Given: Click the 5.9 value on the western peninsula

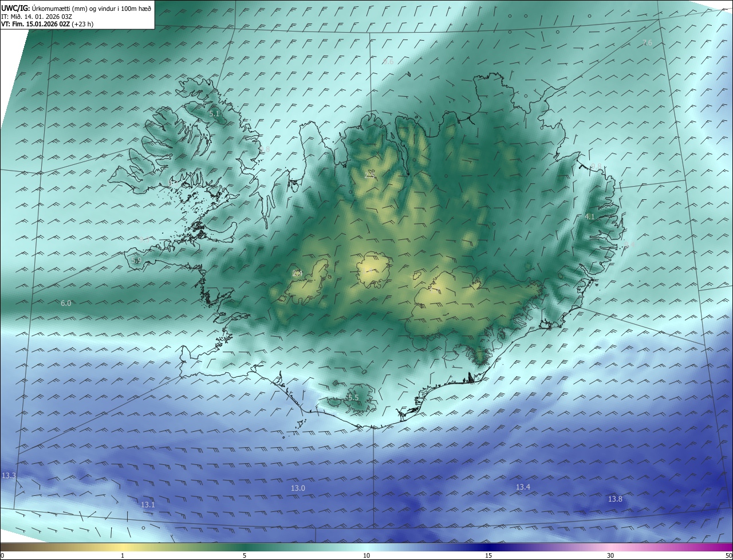Looking at the screenshot, I should click(x=136, y=261).
